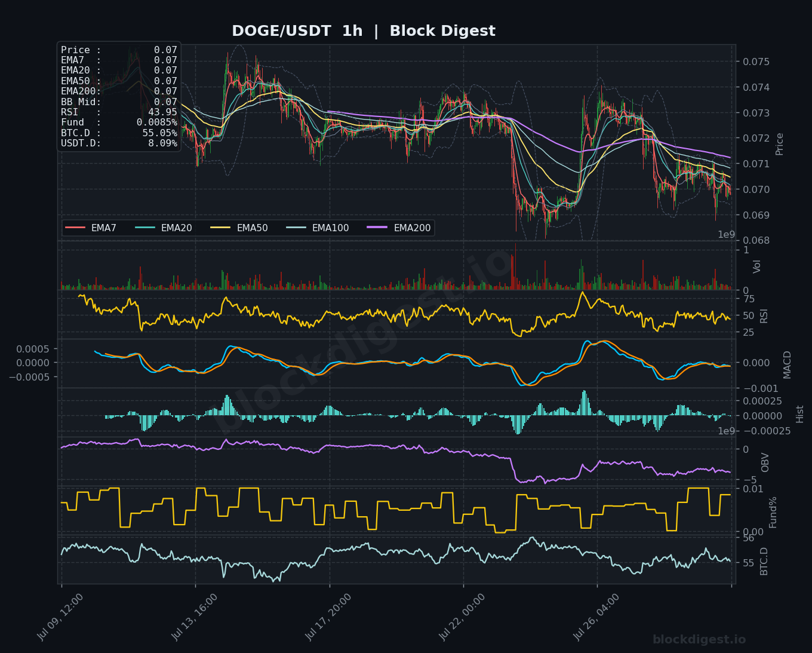Select the BB Mid row in the stats box
The height and width of the screenshot is (653, 812).
tap(119, 102)
